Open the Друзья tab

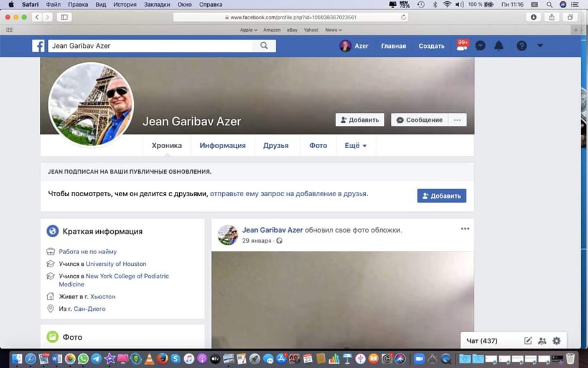pyautogui.click(x=276, y=146)
